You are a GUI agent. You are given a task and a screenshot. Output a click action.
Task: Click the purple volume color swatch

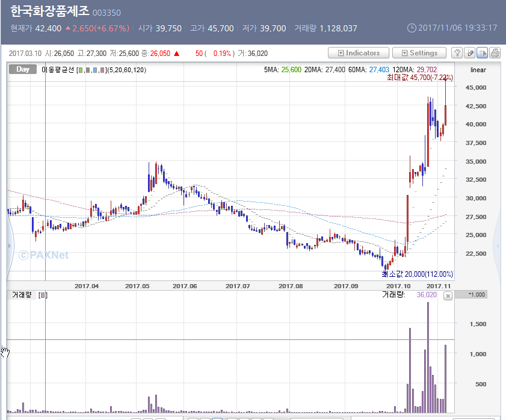coord(43,295)
